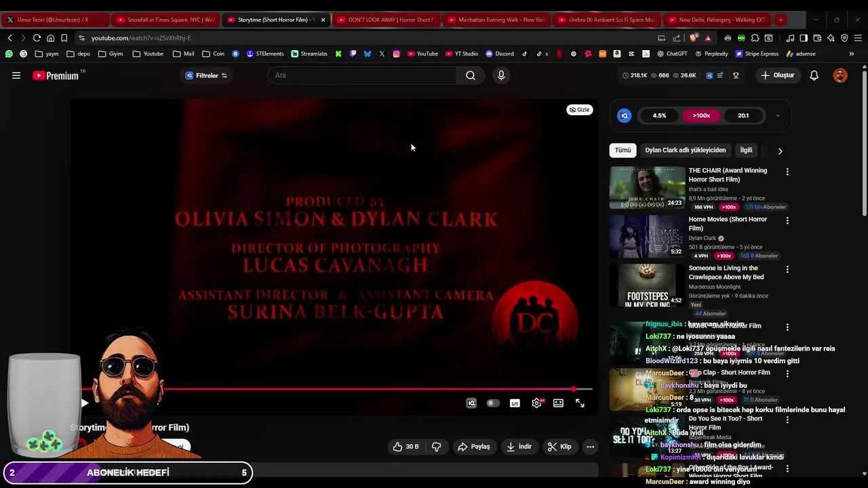Click the page vertical scrollbar
The width and height of the screenshot is (868, 488).
pos(864,144)
